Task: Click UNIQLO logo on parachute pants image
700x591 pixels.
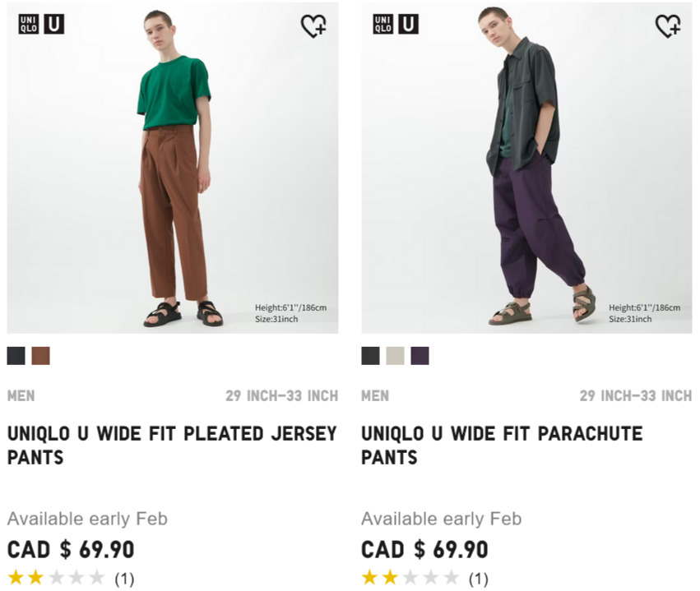Action: coord(382,24)
